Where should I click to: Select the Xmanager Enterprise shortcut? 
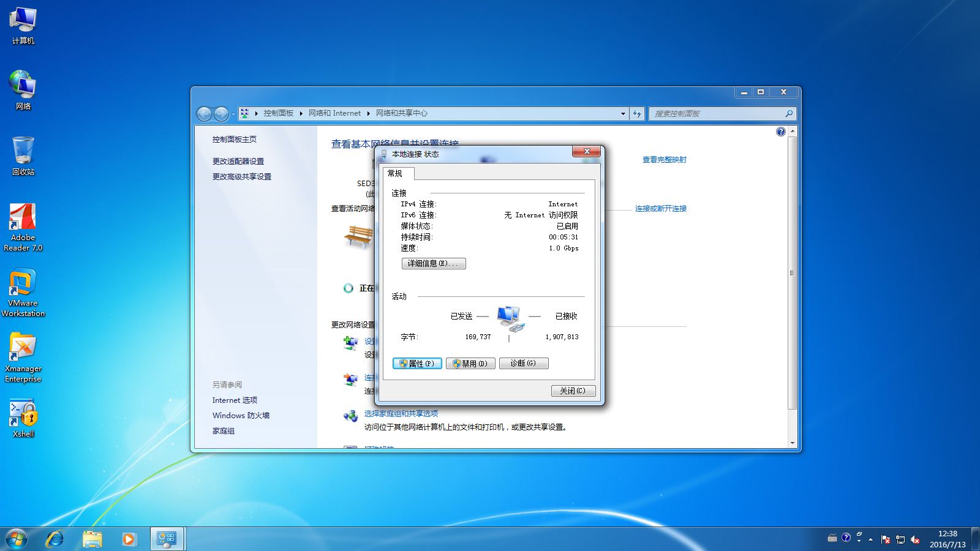pos(23,358)
